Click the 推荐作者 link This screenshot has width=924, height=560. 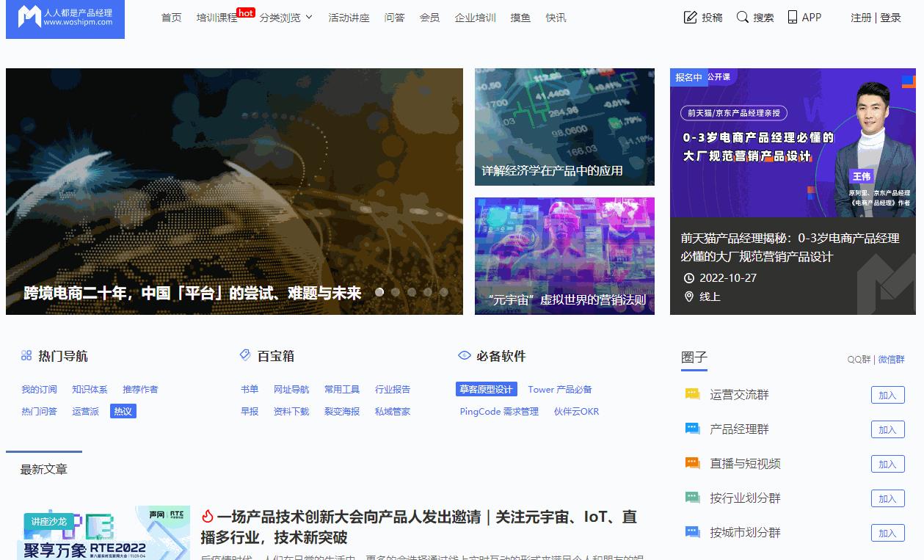pos(140,389)
